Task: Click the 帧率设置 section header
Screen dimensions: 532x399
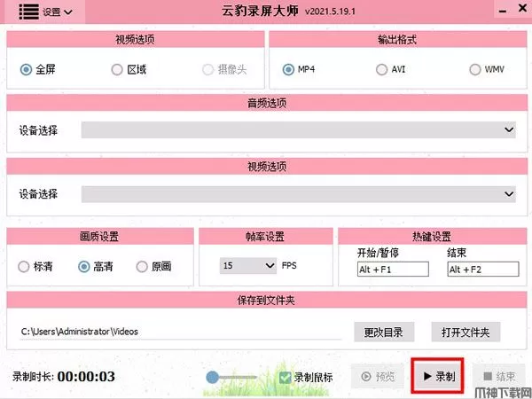Action: [x=266, y=237]
